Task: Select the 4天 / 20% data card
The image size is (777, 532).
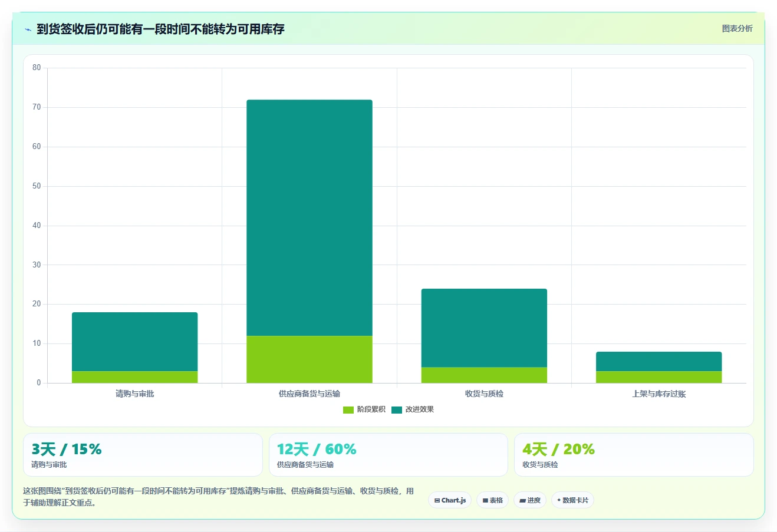Action: (634, 455)
